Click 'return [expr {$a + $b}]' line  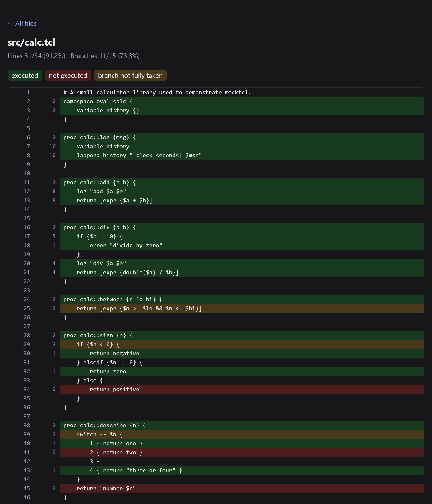point(242,200)
